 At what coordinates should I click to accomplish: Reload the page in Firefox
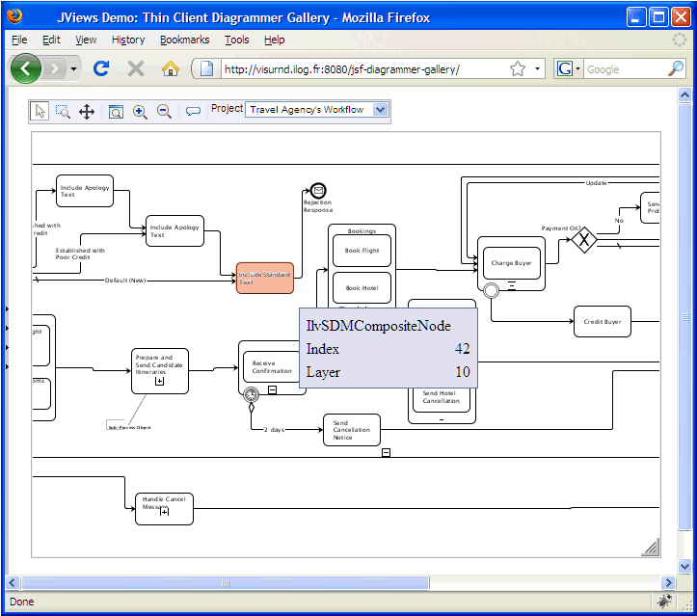101,68
